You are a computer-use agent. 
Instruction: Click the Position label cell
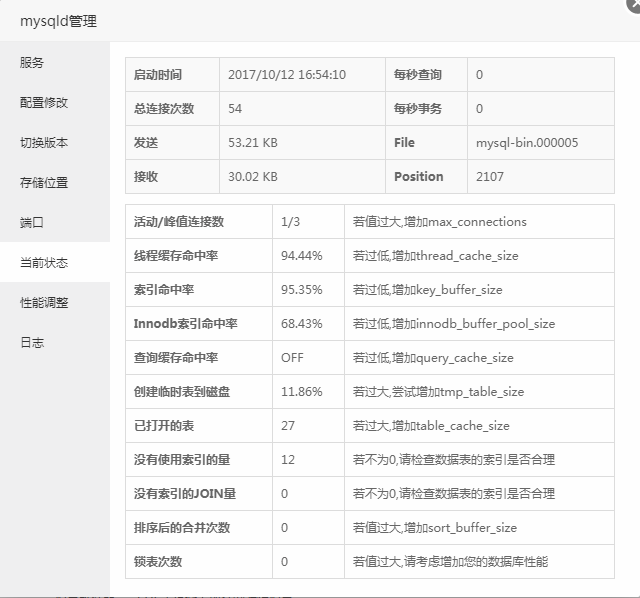tap(427, 176)
